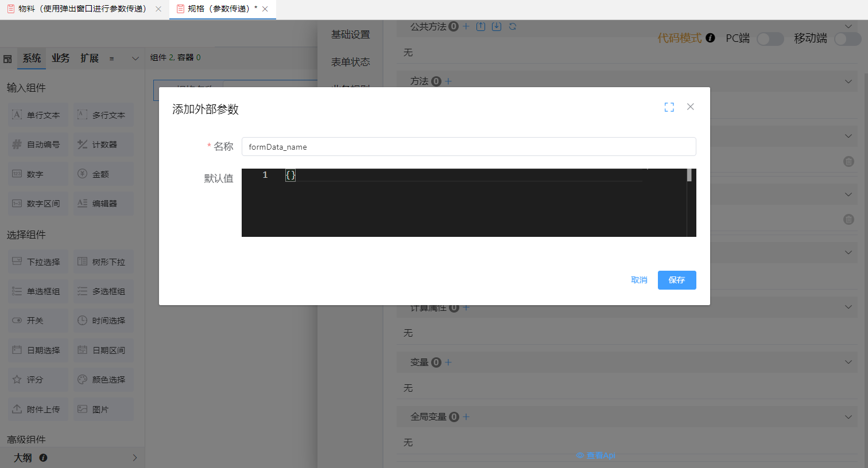This screenshot has width=868, height=468.
Task: Select the 开关 switch component
Action: tap(37, 320)
